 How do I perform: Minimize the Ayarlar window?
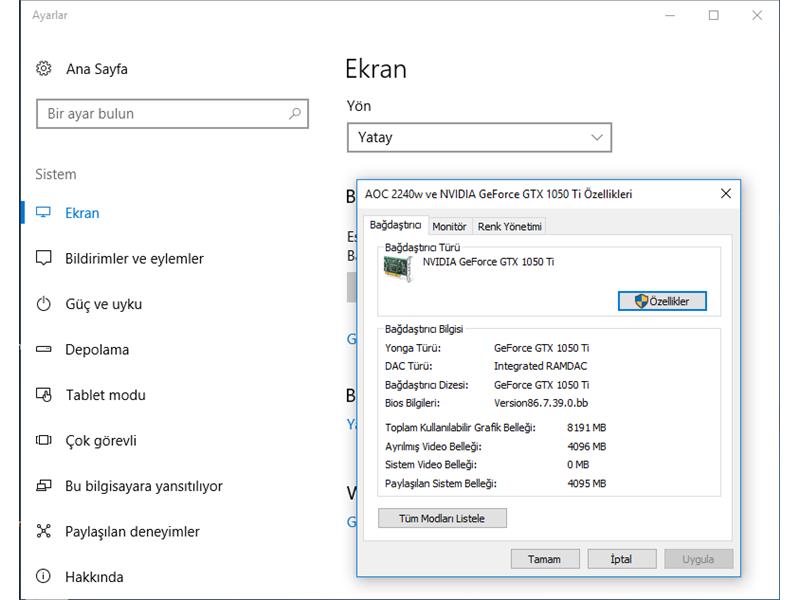tap(670, 15)
